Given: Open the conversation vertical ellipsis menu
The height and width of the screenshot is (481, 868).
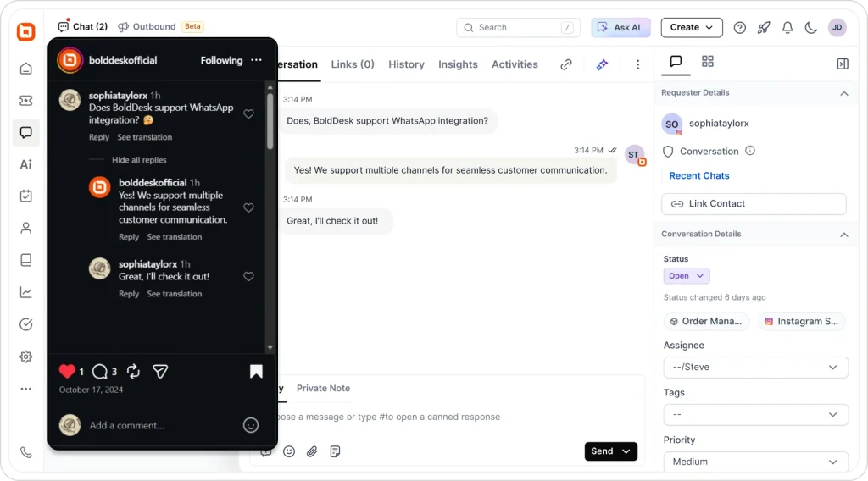Looking at the screenshot, I should coord(637,64).
